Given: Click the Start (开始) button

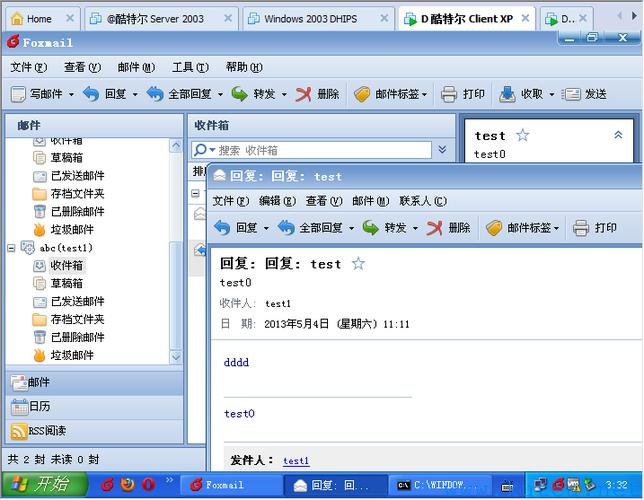Looking at the screenshot, I should pyautogui.click(x=44, y=485).
